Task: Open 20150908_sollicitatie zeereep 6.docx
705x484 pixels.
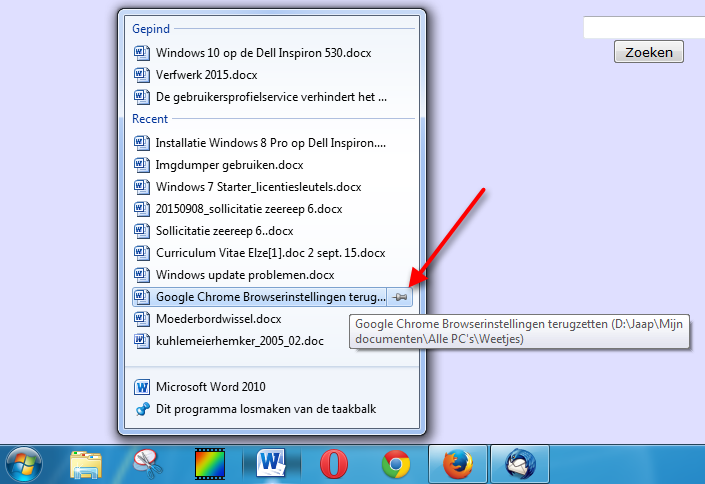Action: click(272, 209)
